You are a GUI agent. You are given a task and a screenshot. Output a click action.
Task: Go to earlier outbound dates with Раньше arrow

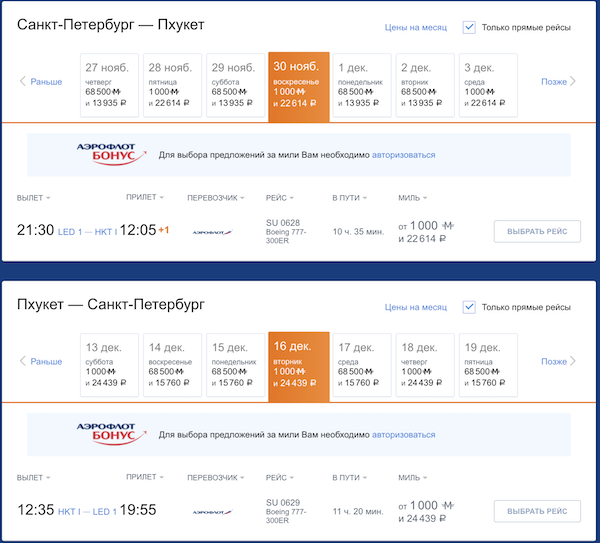point(41,82)
